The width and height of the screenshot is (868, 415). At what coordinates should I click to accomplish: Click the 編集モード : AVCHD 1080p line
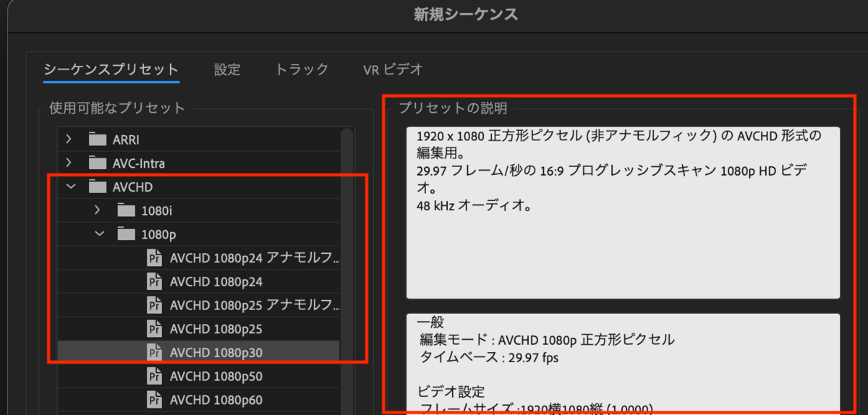(x=547, y=339)
